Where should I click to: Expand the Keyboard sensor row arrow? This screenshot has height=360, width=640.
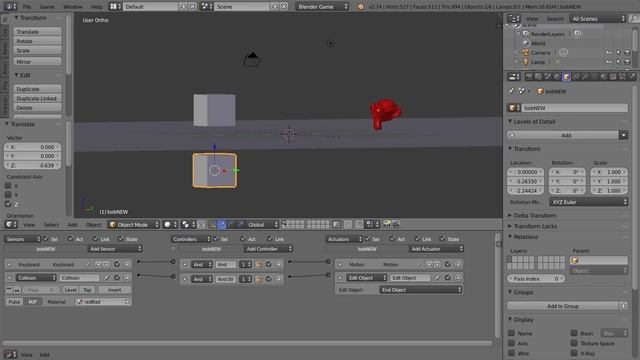point(9,264)
